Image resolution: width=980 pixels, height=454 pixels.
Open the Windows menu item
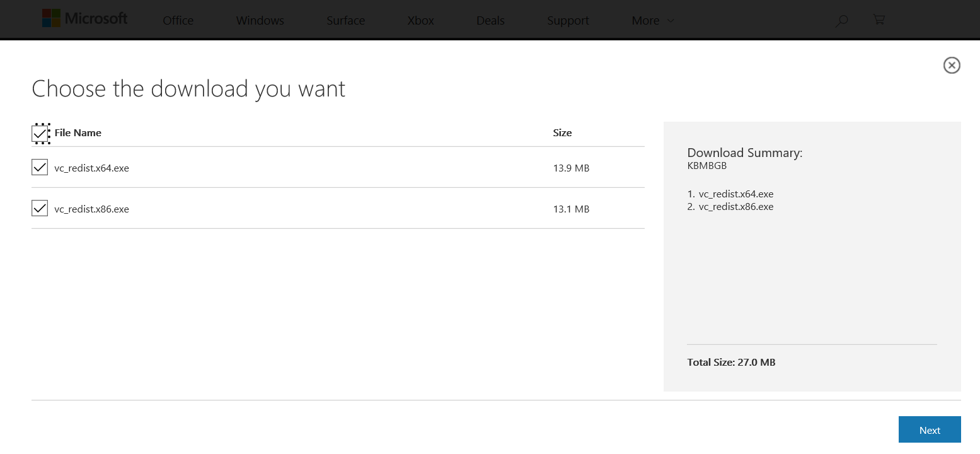260,21
